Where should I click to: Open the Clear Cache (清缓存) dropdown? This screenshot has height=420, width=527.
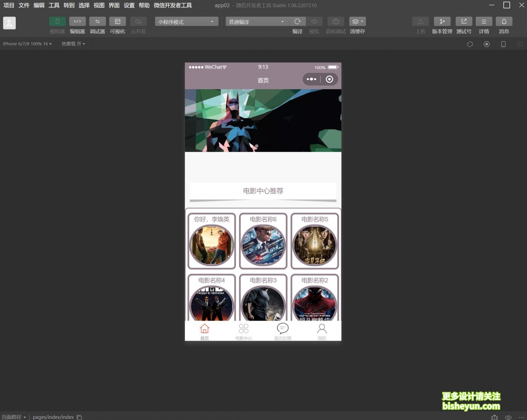point(358,21)
